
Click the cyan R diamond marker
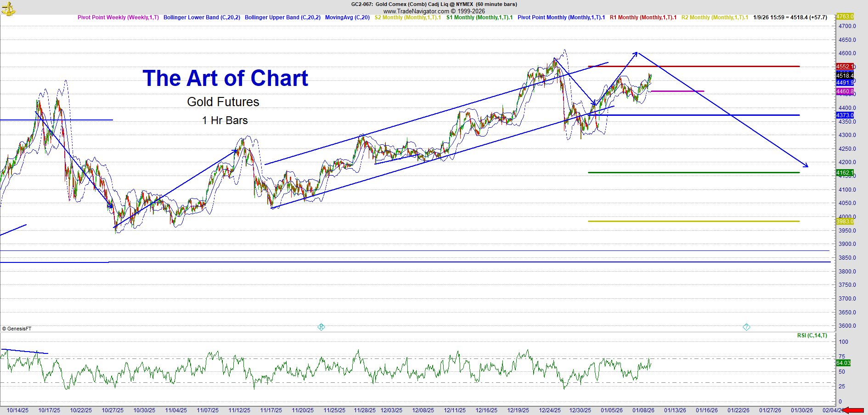click(321, 327)
